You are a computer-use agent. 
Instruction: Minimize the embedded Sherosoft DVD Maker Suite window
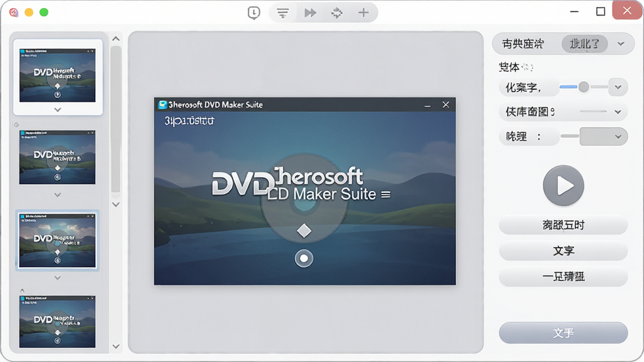pos(428,106)
